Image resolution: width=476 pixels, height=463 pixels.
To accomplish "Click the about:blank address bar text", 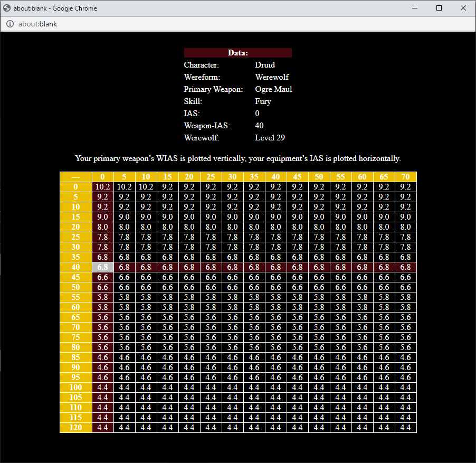I will (x=37, y=24).
